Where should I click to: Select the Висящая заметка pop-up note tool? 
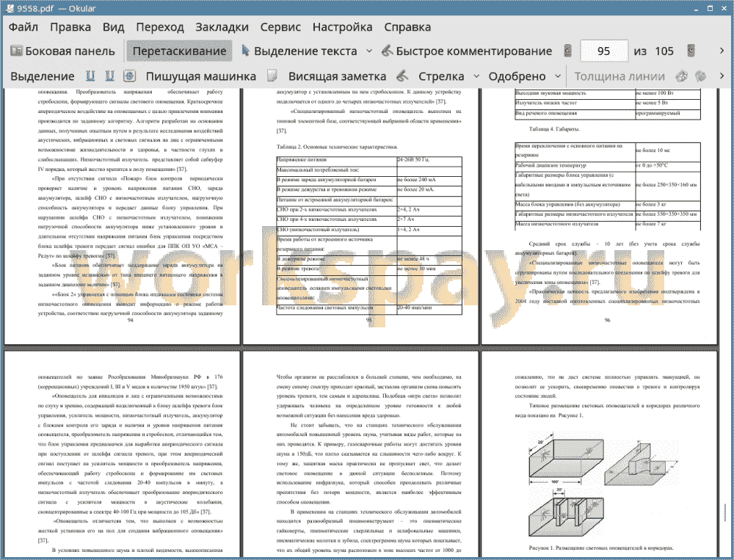coord(337,76)
